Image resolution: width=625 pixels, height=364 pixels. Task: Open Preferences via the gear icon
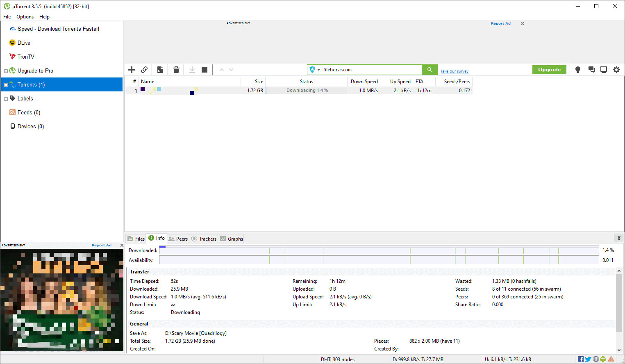pyautogui.click(x=616, y=70)
